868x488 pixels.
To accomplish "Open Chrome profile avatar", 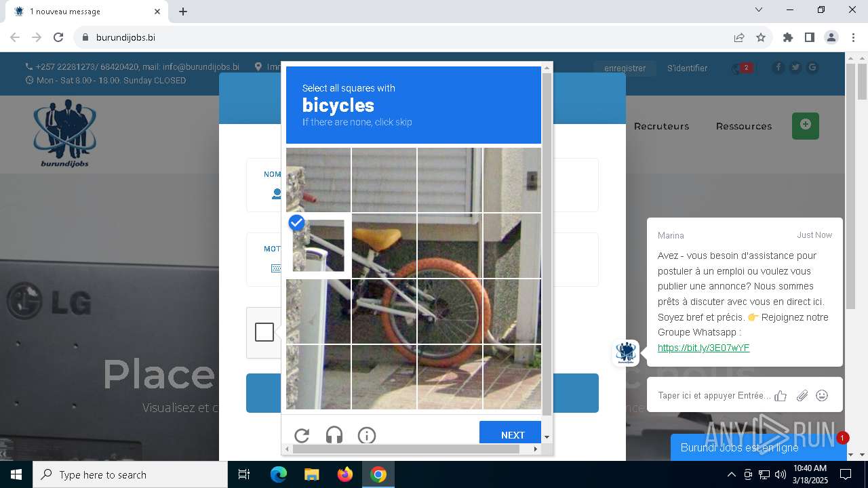I will tap(831, 37).
